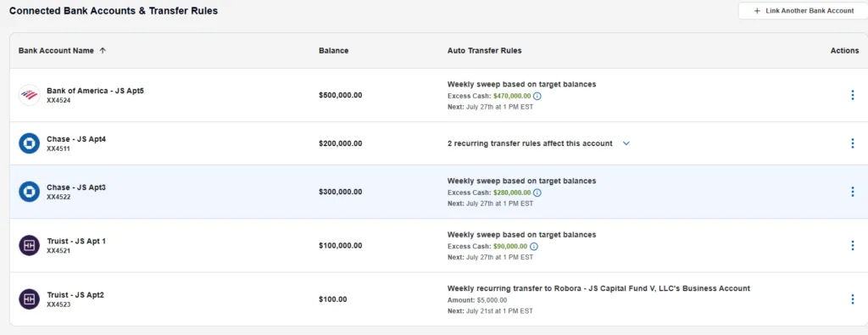
Task: Click account number XX4524
Action: [58, 101]
